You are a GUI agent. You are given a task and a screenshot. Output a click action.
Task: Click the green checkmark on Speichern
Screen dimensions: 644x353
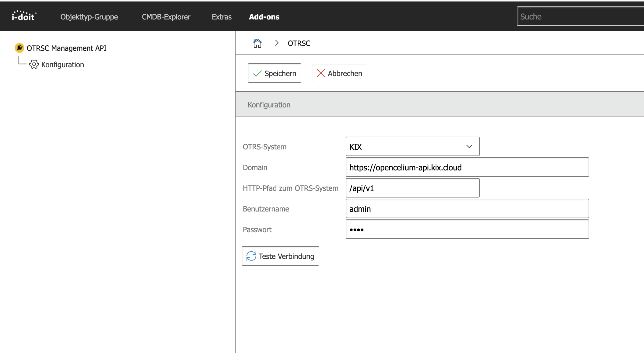click(257, 73)
